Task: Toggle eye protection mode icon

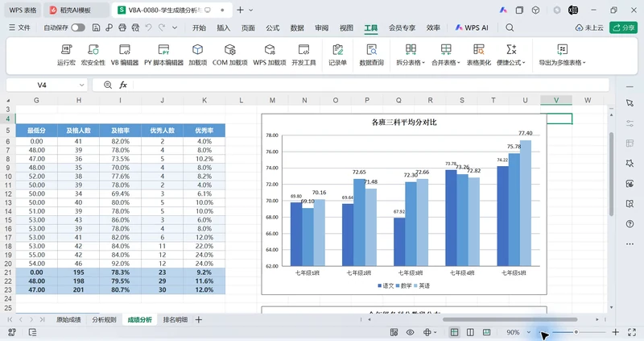Action: coord(410,332)
